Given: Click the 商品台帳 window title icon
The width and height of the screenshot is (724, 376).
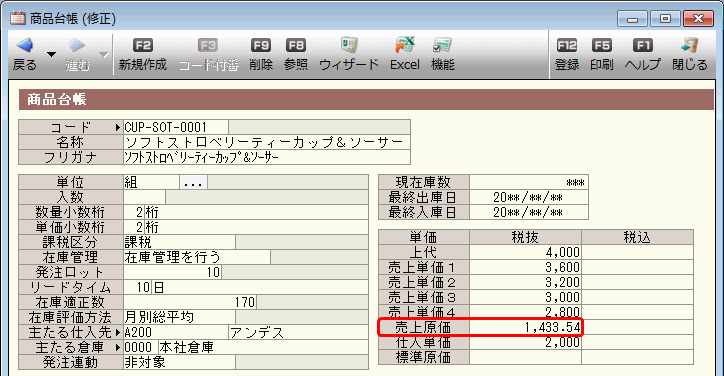Looking at the screenshot, I should [18, 18].
